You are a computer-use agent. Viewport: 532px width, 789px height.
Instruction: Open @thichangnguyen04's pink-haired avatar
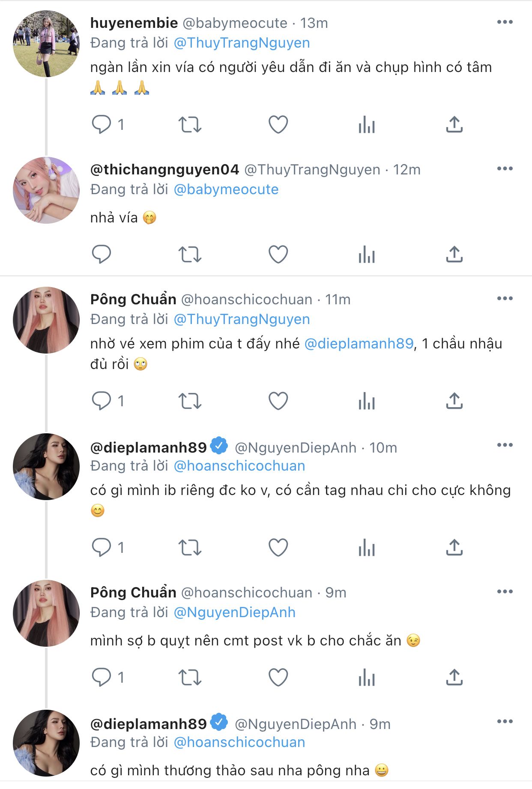[x=46, y=190]
